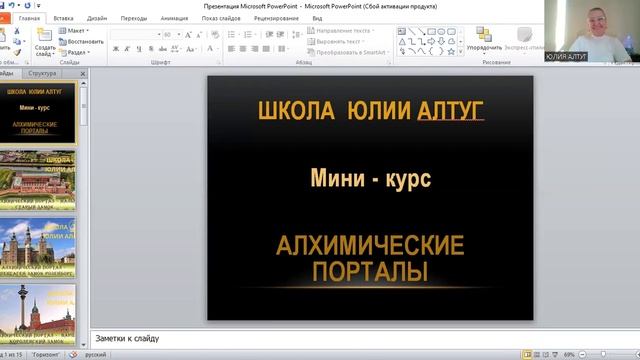
Task: Click the font color A button
Action: [210, 49]
